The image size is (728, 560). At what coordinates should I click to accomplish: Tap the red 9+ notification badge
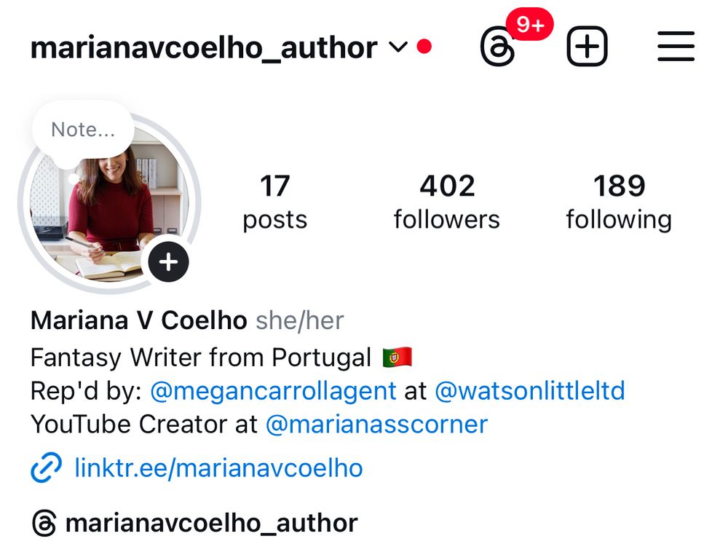530,24
